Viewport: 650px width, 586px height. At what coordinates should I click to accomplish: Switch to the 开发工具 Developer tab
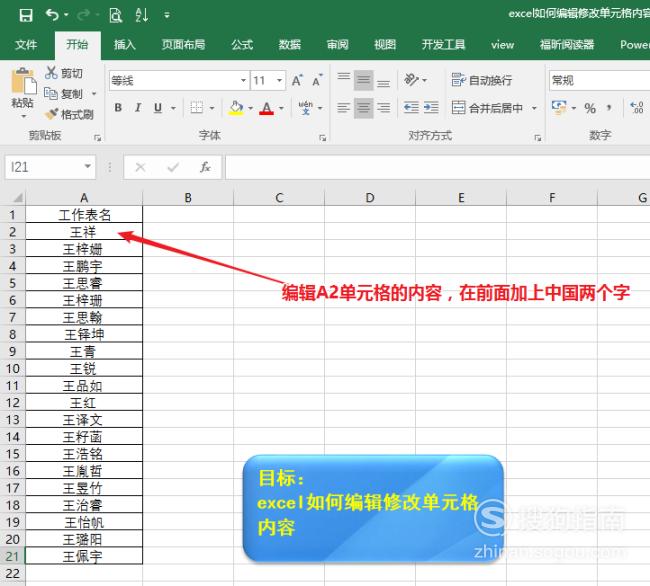pos(443,44)
